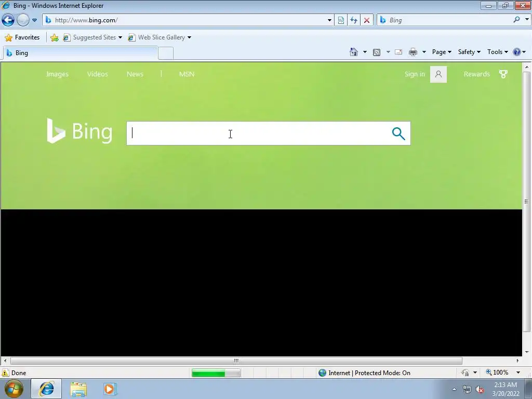Expand the Home button dropdown arrow
Viewport: 532px width, 399px height.
(365, 52)
